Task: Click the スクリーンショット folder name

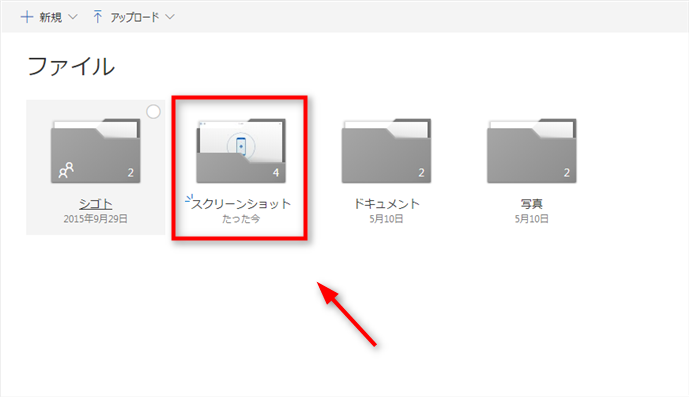Action: (x=241, y=204)
